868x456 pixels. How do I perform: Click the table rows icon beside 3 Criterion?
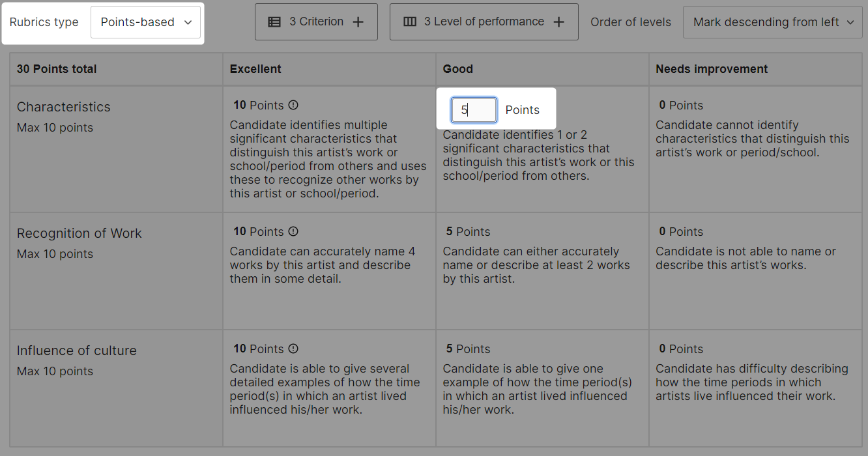click(x=274, y=21)
